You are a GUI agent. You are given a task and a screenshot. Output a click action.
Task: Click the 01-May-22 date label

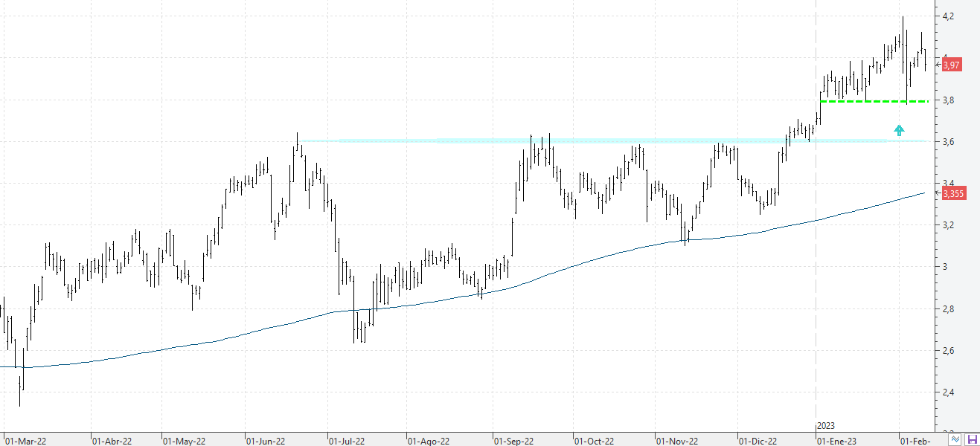[183, 441]
